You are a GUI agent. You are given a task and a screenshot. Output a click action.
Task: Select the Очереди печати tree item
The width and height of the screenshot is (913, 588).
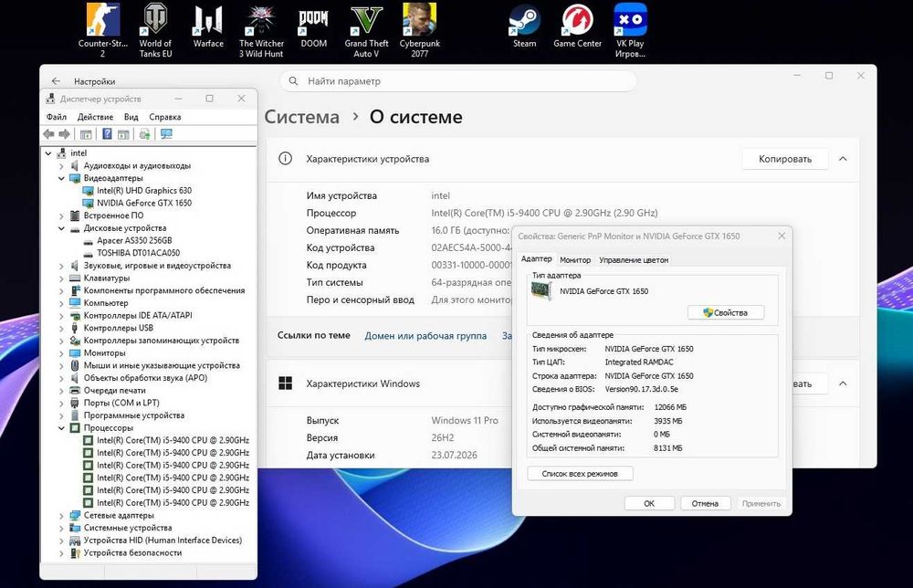coord(114,391)
